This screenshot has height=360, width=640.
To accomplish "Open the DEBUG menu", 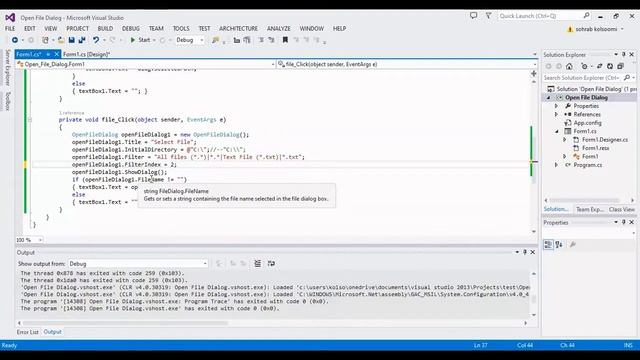I will click(x=131, y=29).
